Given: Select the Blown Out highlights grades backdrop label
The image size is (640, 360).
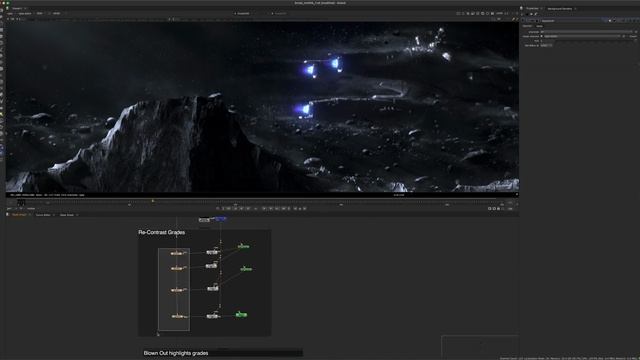Looking at the screenshot, I should pos(176,353).
